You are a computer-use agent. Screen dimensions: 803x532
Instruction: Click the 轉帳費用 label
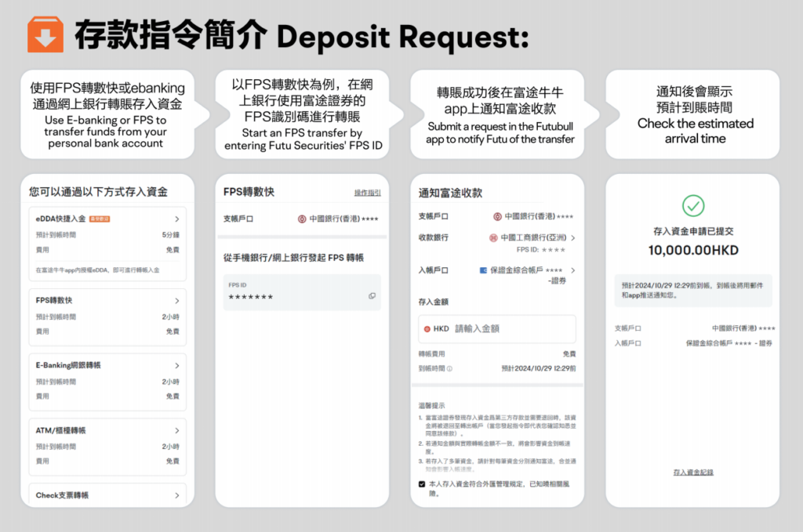(x=431, y=354)
